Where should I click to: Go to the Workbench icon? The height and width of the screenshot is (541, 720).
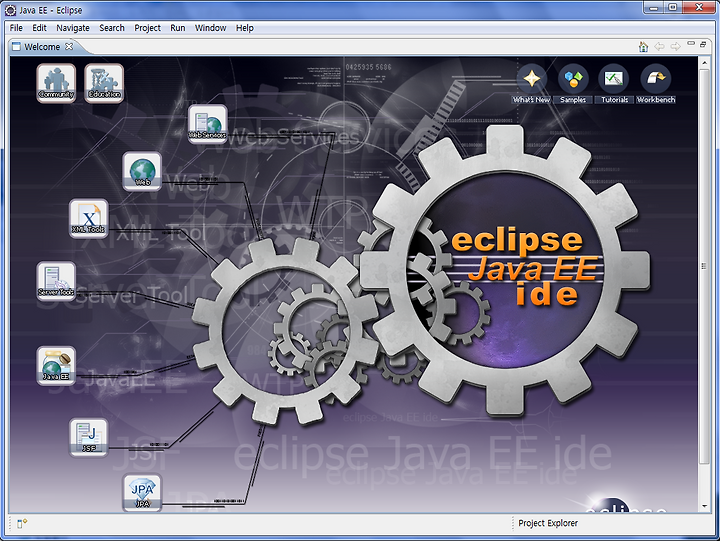656,79
